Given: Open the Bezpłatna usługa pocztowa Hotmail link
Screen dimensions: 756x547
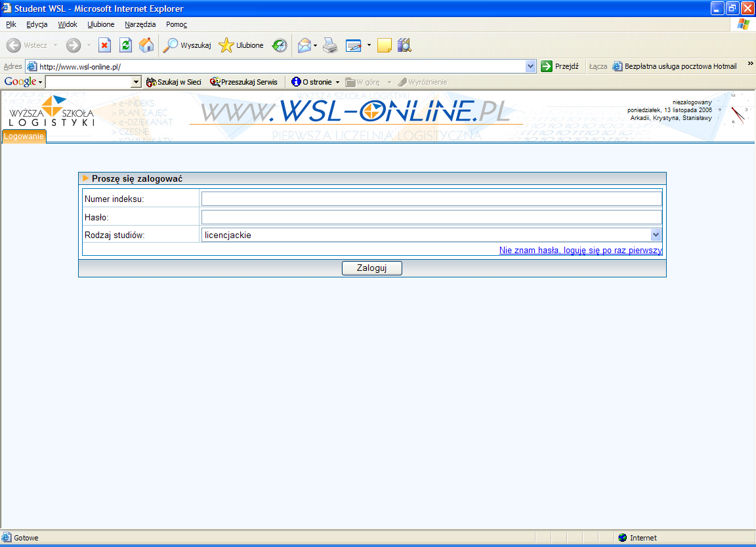Looking at the screenshot, I should pos(675,66).
